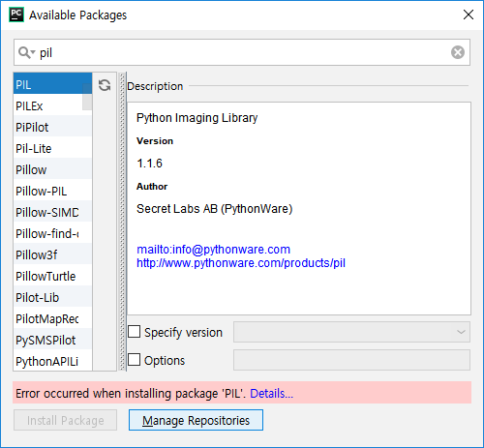Select Pillow-PIL package in list

[x=52, y=190]
